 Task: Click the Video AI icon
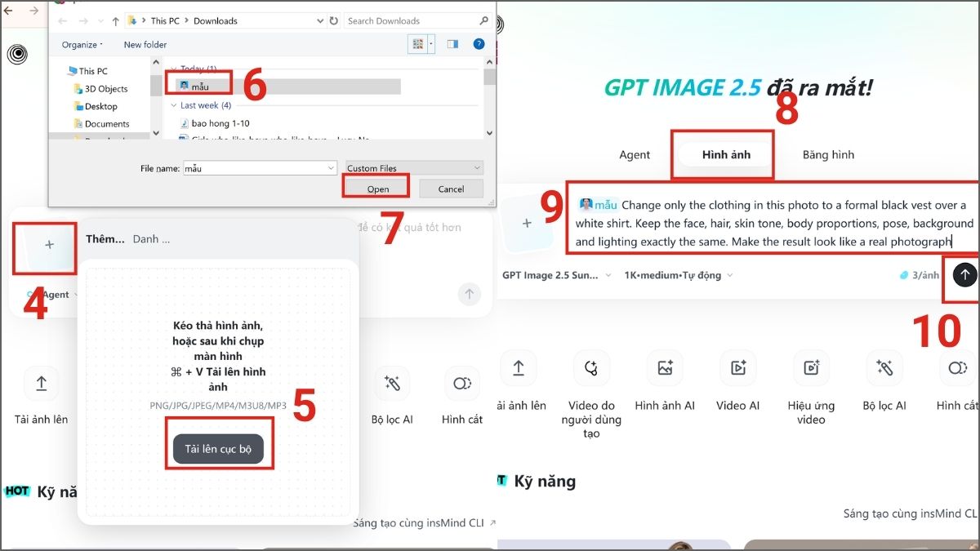point(738,368)
